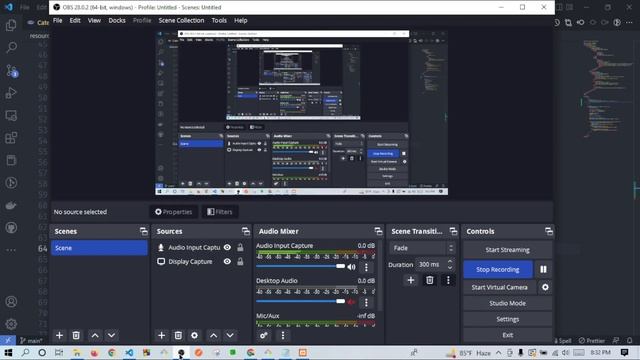Move source up arrow in Sources panel

[213, 335]
